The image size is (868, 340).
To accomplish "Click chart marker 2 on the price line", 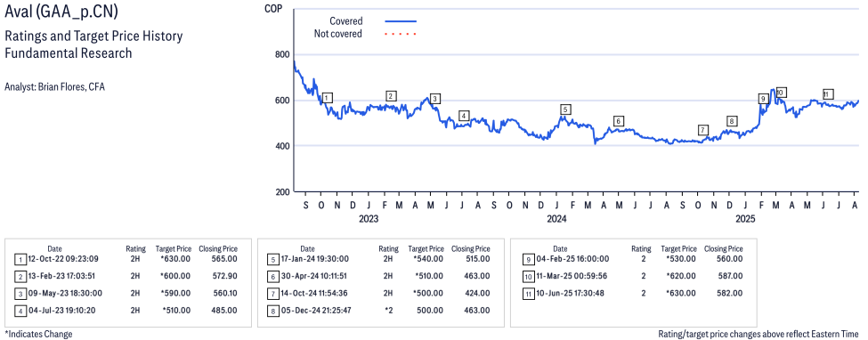I will click(391, 96).
